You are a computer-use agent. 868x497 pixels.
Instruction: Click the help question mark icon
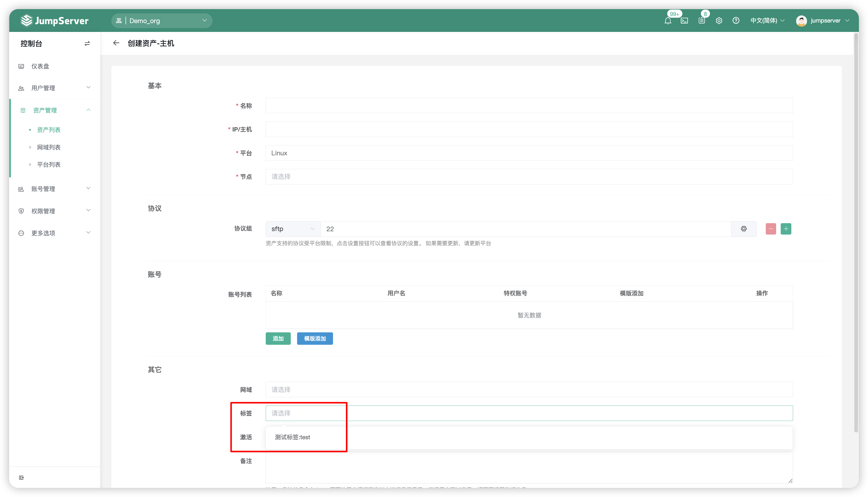click(x=736, y=21)
